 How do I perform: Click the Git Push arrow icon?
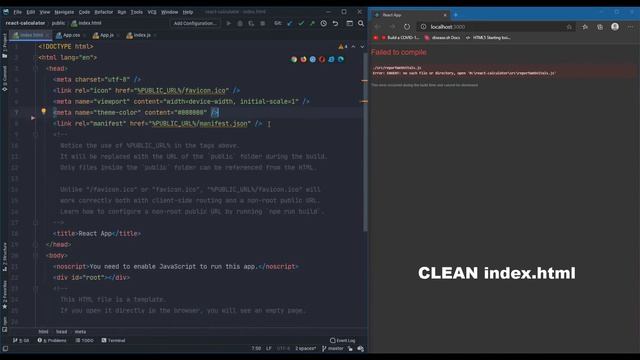pos(312,23)
